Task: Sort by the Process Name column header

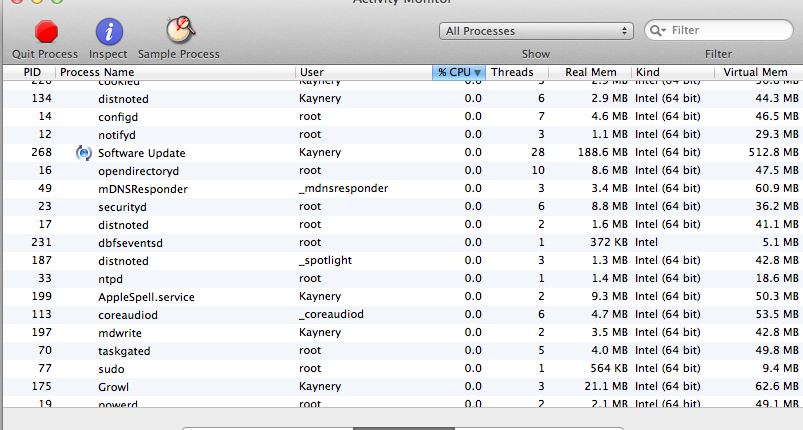Action: point(175,72)
